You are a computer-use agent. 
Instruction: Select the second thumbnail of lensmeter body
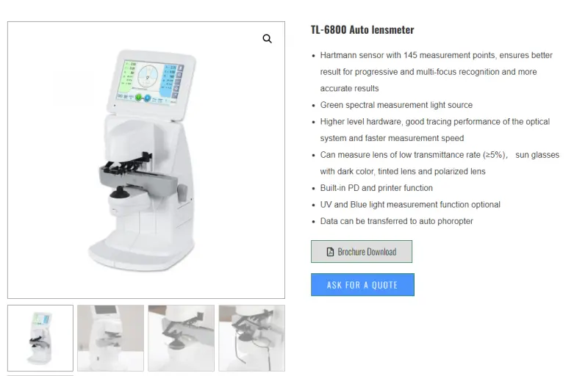[111, 338]
